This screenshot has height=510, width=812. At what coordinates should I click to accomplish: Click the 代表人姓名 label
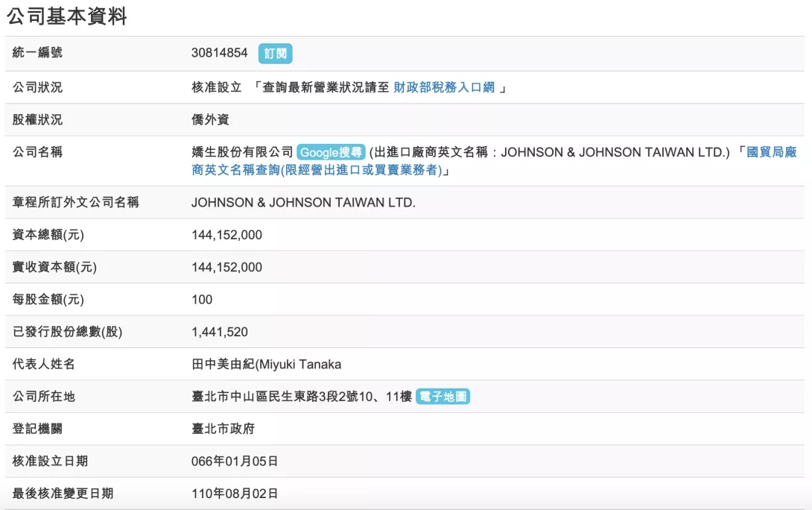(x=43, y=364)
